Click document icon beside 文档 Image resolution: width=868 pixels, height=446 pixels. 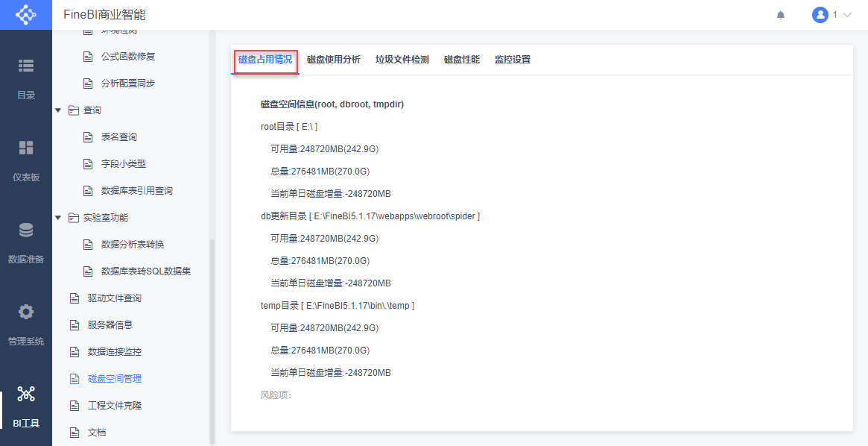tap(75, 432)
